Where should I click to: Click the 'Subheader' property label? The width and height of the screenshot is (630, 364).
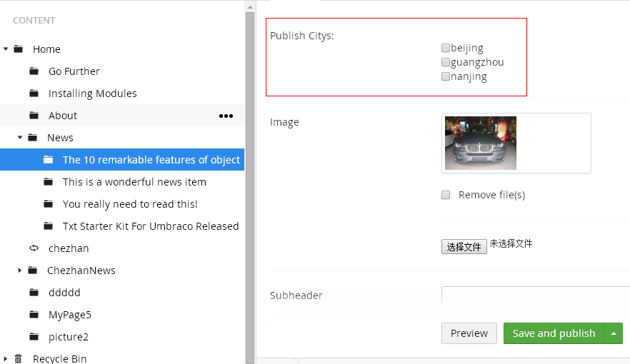(296, 295)
